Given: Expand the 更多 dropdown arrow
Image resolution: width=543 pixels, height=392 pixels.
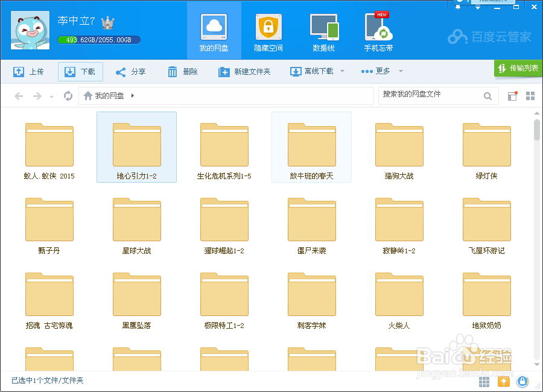Looking at the screenshot, I should tap(401, 71).
